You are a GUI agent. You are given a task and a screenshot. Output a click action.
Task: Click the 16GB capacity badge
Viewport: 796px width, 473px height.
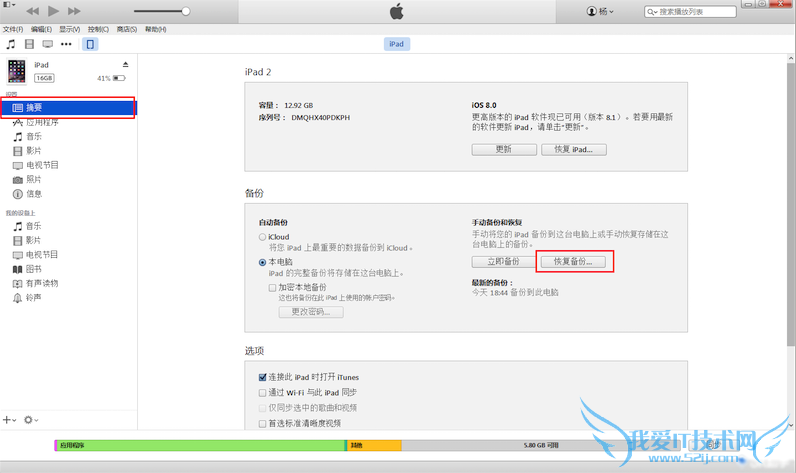44,78
